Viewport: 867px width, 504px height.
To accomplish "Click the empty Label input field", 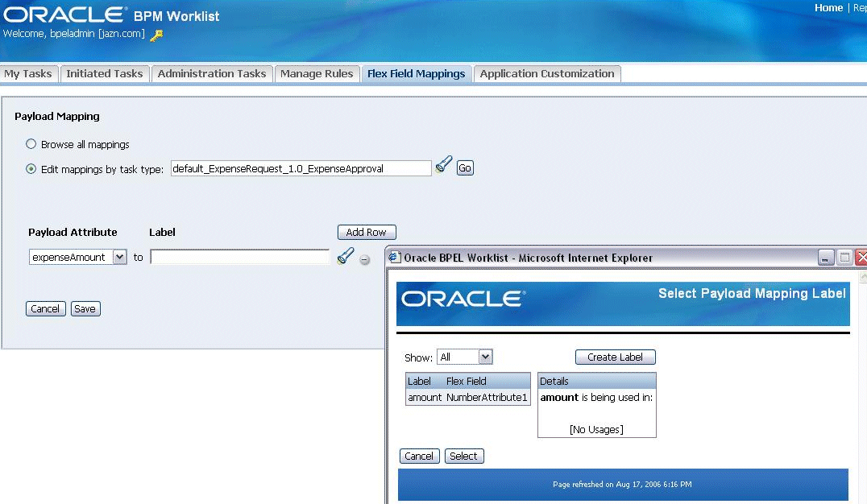I will pos(240,257).
